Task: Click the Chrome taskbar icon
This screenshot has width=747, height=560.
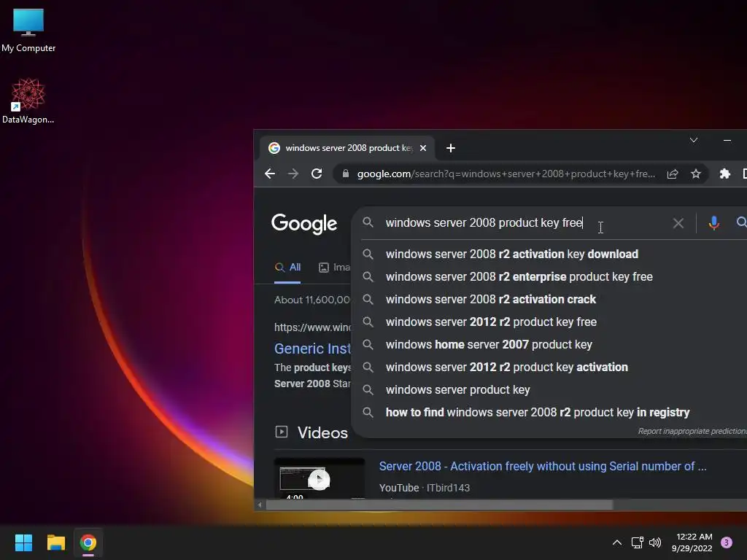Action: pos(88,542)
